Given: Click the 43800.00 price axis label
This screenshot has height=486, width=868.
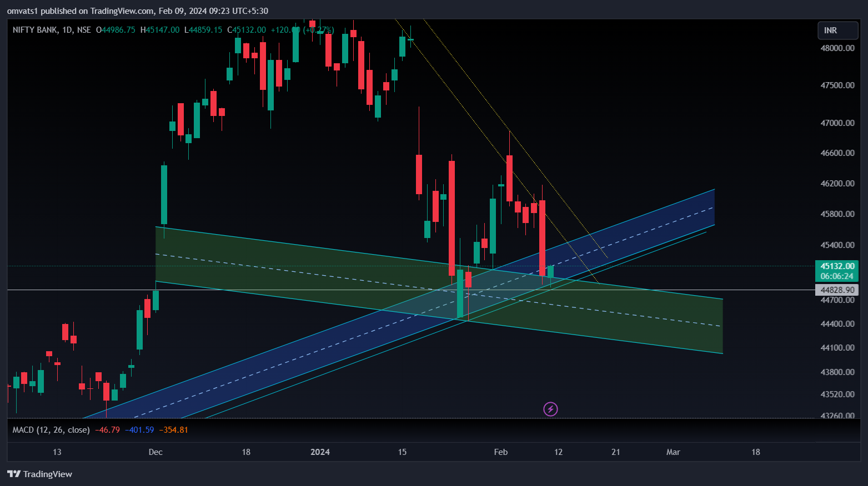Looking at the screenshot, I should tap(837, 372).
